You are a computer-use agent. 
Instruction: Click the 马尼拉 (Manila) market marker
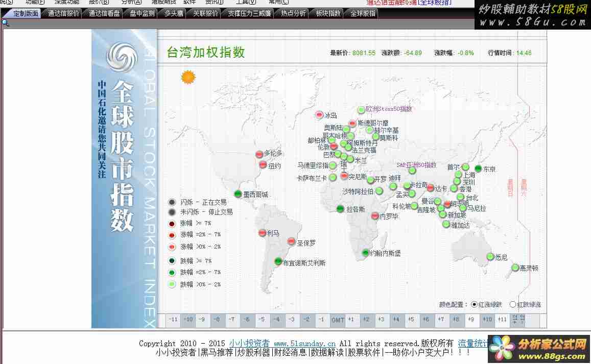pos(463,208)
